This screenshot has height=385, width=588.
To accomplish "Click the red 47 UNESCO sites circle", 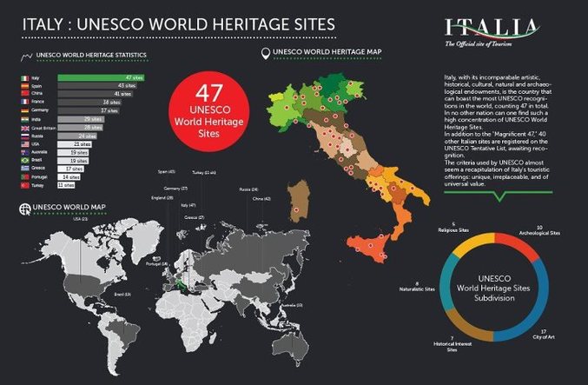I will 207,112.
